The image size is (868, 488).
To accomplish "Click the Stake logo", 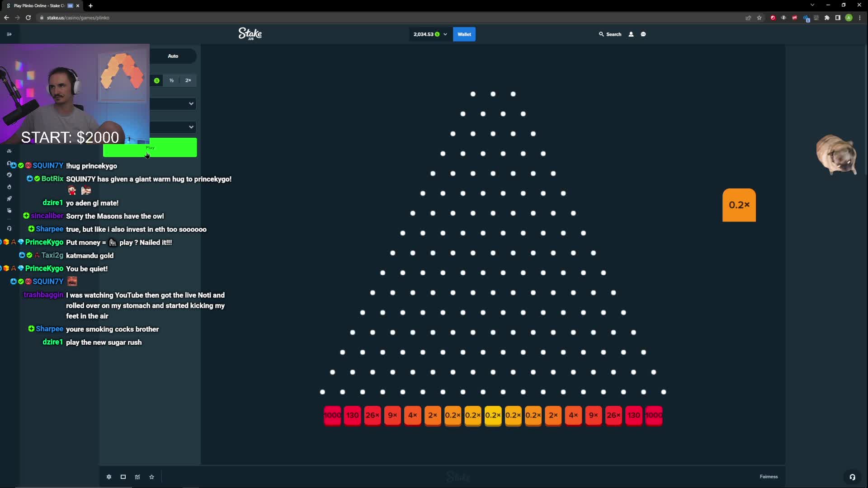I will (250, 34).
